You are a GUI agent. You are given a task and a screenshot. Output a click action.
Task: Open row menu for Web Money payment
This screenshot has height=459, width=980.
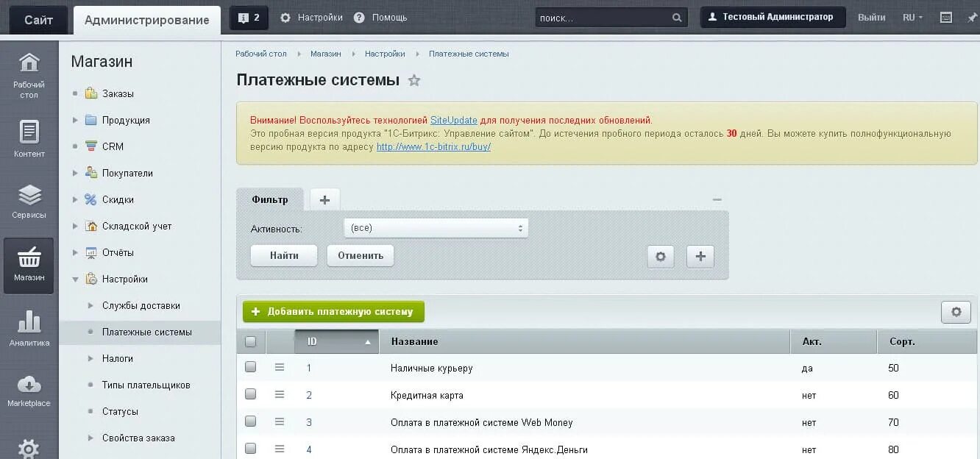click(280, 421)
